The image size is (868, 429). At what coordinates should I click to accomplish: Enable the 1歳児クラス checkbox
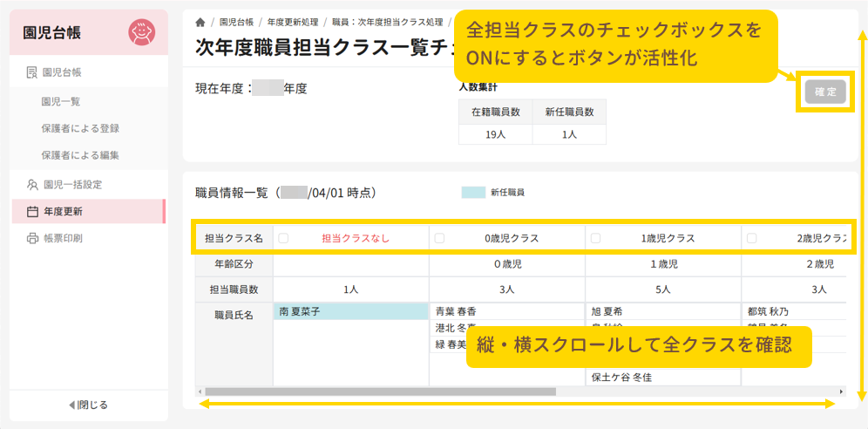595,238
